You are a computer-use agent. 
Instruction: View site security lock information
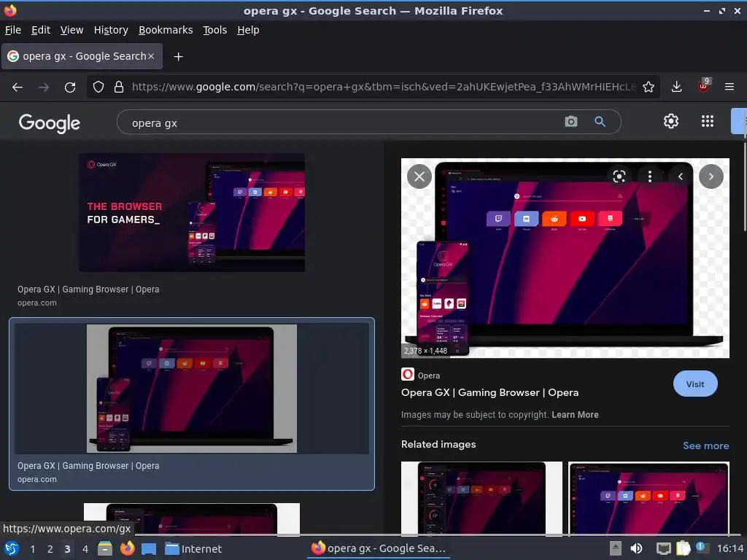coord(119,87)
